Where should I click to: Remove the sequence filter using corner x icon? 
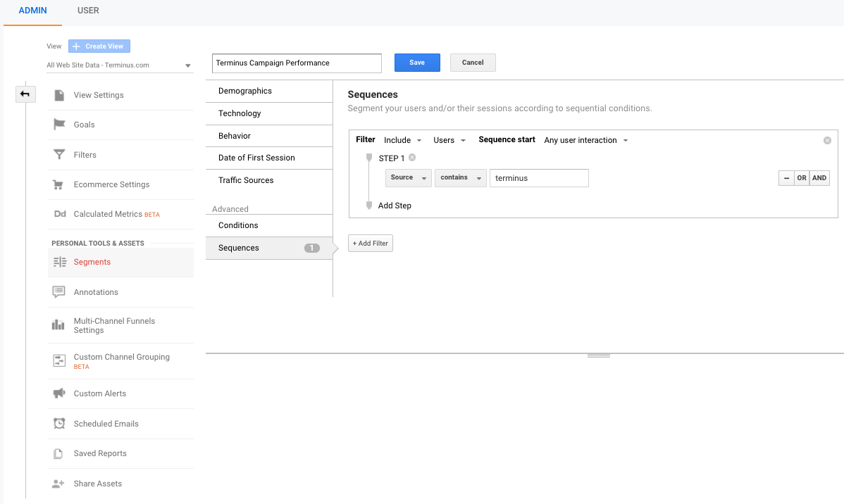point(827,140)
